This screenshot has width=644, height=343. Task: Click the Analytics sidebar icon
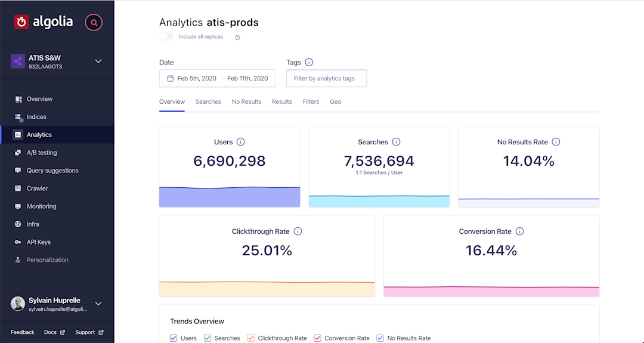point(18,135)
